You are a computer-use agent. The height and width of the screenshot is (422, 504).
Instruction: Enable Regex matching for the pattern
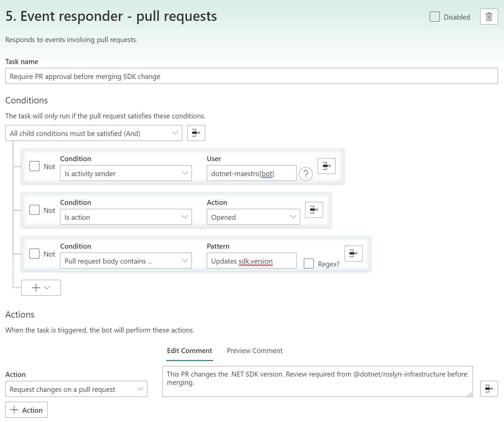(x=308, y=263)
